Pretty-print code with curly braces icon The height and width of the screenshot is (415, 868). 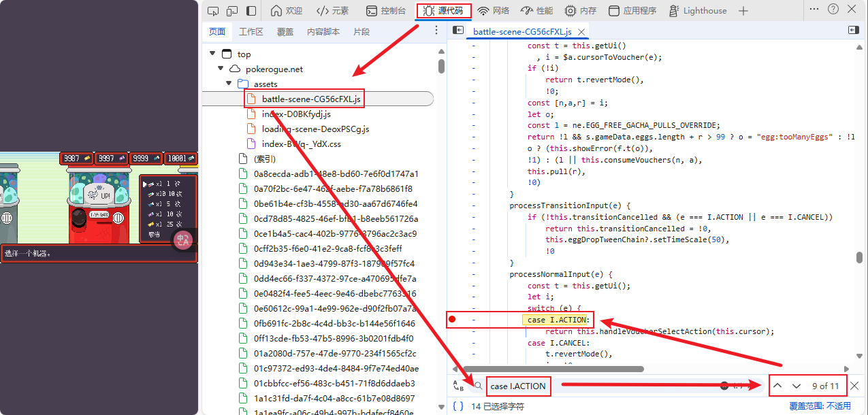[x=458, y=406]
